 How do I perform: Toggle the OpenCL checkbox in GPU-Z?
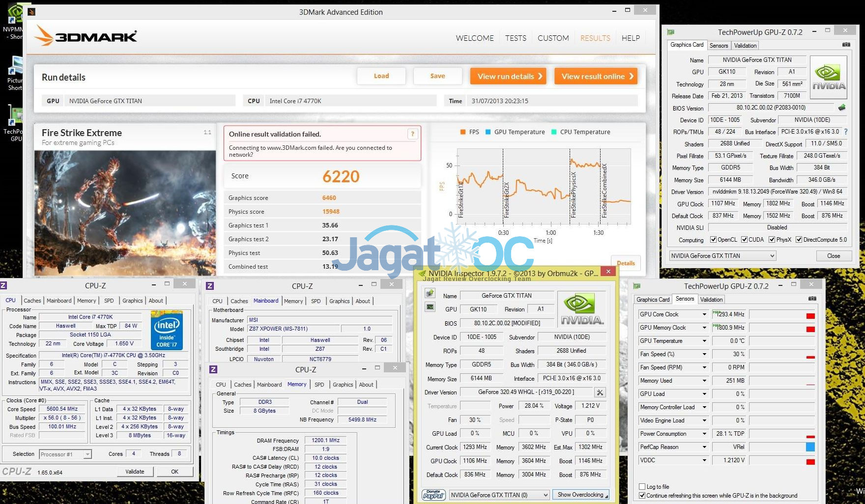click(x=713, y=240)
